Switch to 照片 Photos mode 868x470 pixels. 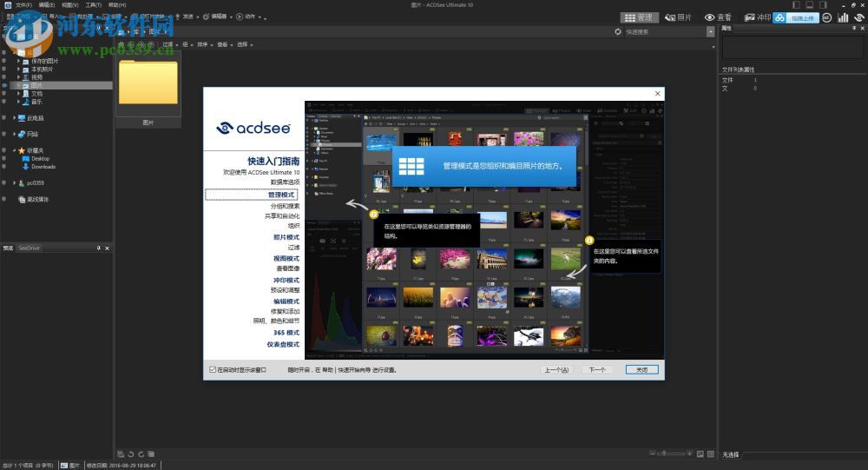[x=679, y=17]
